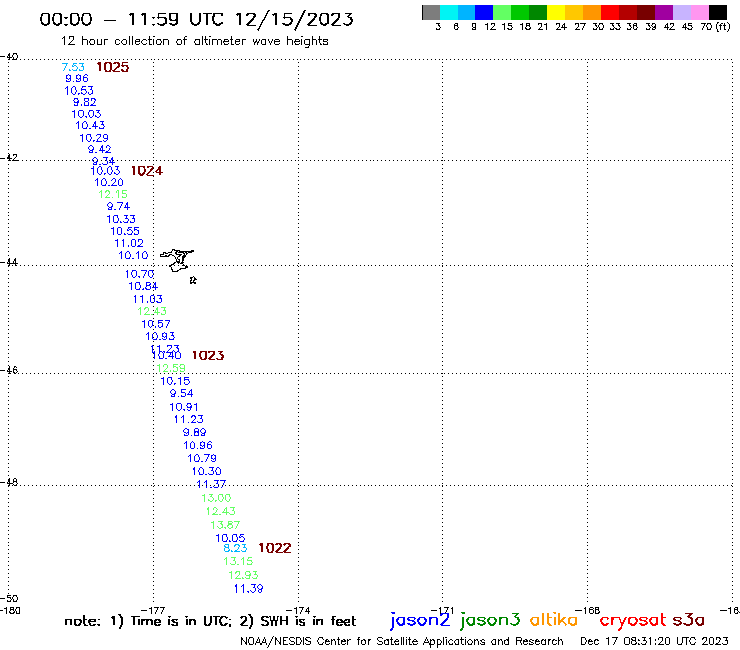Click wave height value 10.29
This screenshot has height=650, width=740.
(x=94, y=138)
